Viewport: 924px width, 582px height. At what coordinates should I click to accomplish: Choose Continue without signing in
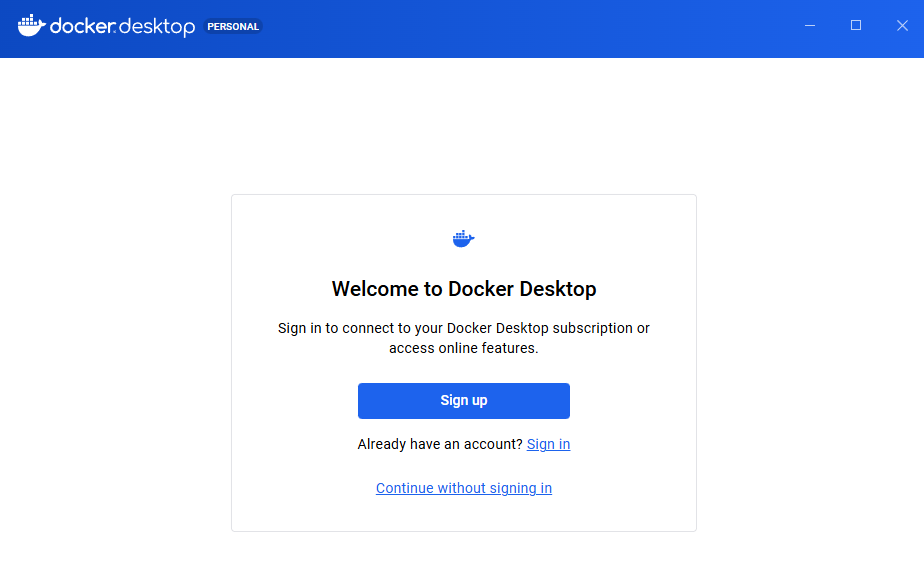(x=464, y=488)
